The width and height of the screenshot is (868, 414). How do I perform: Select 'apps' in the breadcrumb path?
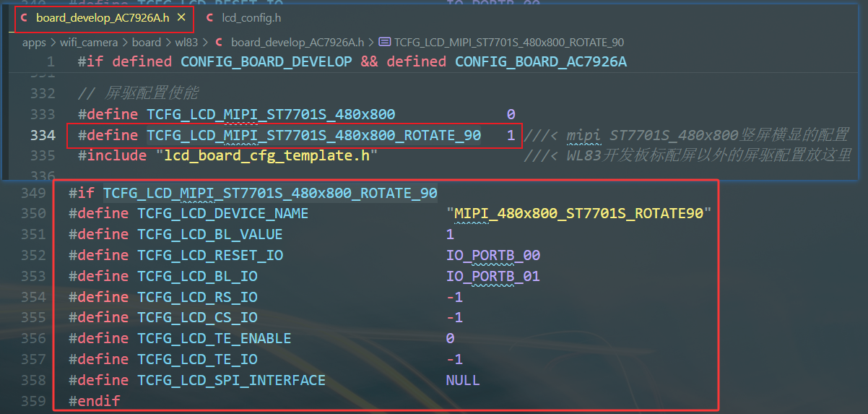click(34, 43)
